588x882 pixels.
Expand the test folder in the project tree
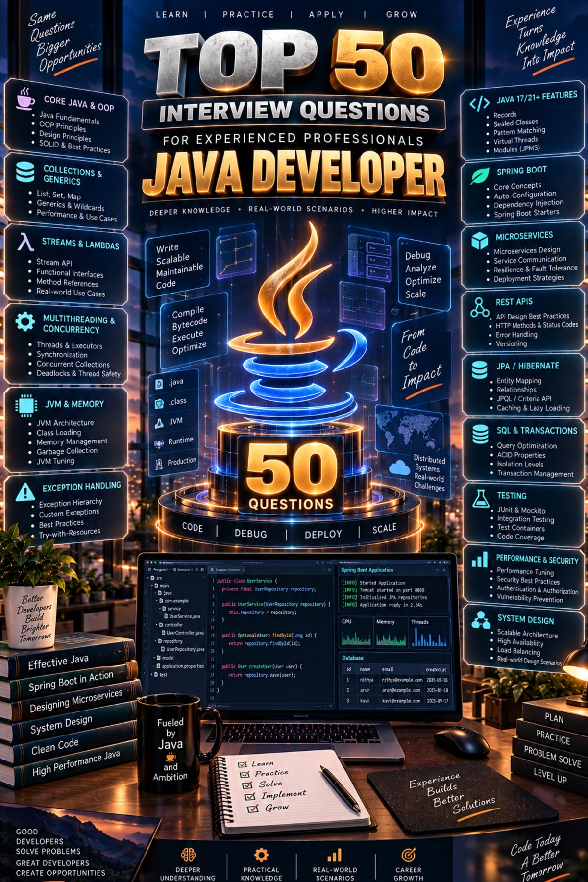151,674
